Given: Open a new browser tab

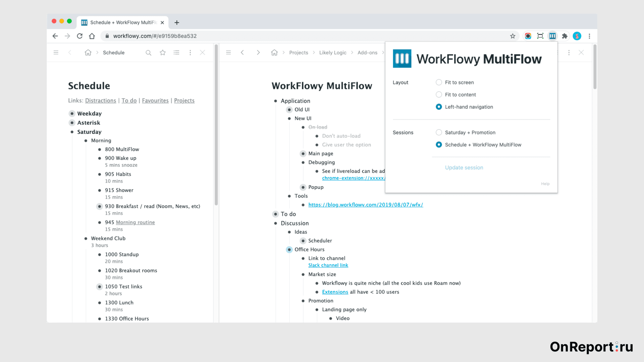Looking at the screenshot, I should [177, 22].
